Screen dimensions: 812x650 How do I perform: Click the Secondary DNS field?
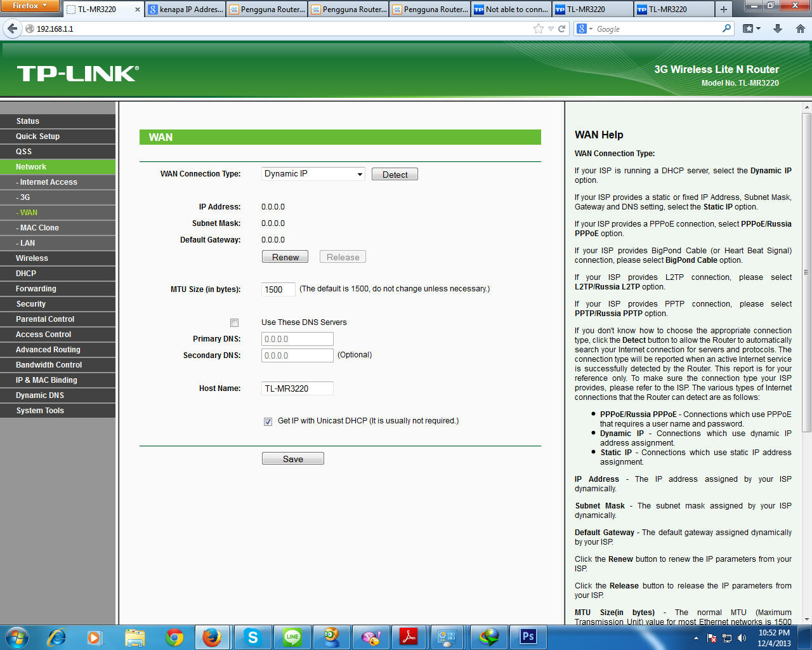[x=298, y=355]
